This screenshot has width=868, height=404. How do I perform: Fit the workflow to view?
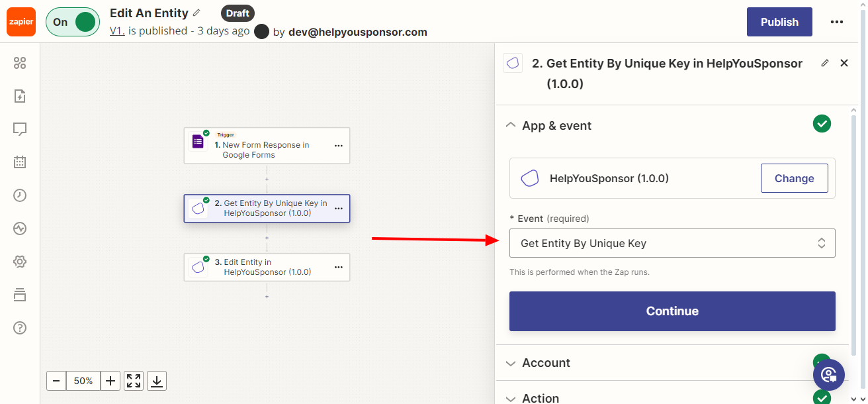pyautogui.click(x=134, y=381)
